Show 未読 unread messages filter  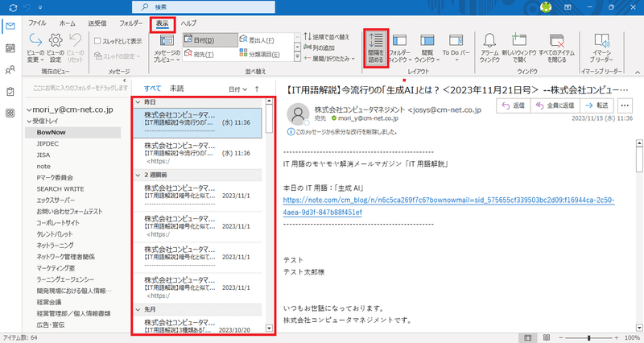pos(177,89)
